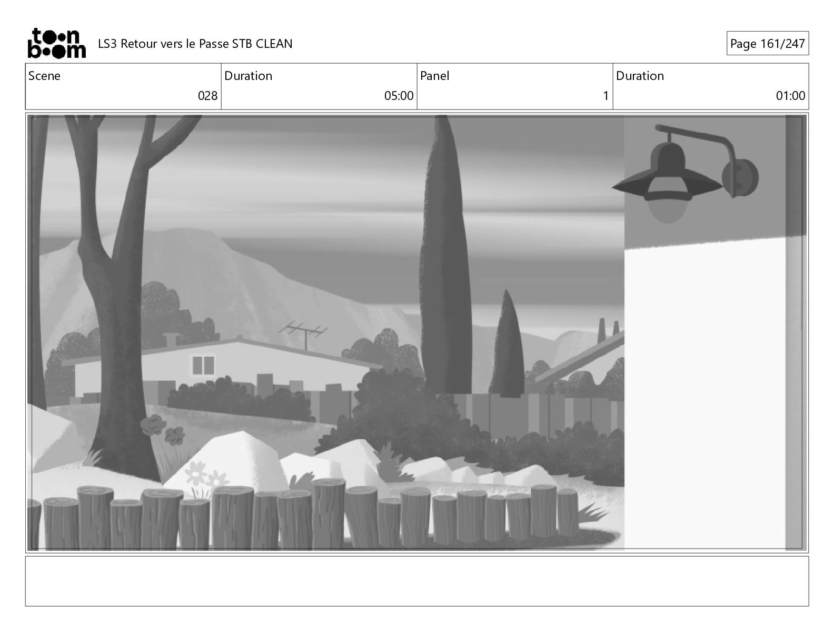Select the panel Duration 01:00 cell
The image size is (834, 644).
(711, 86)
